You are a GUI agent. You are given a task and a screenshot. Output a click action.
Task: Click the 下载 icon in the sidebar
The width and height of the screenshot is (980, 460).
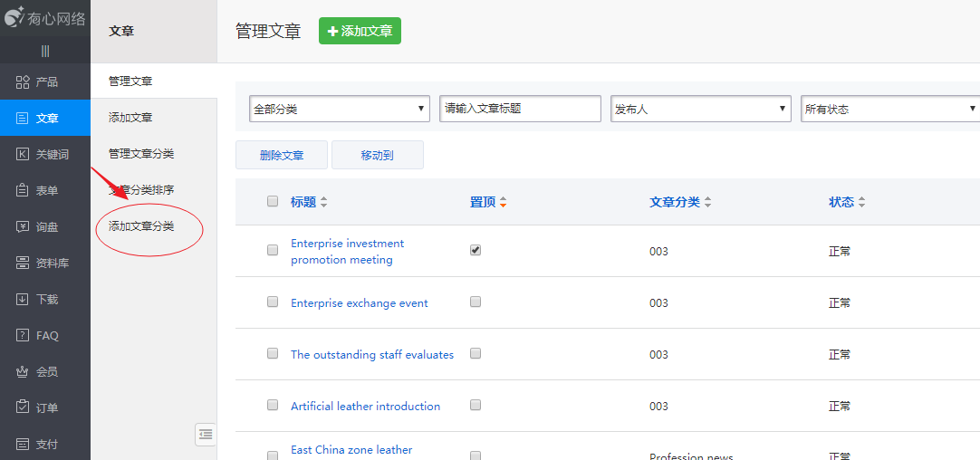pos(23,300)
